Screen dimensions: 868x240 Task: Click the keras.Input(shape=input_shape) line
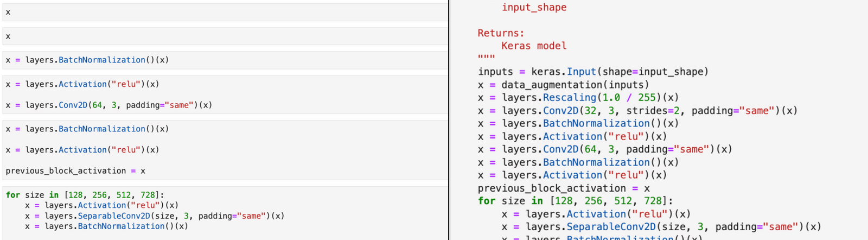(593, 72)
